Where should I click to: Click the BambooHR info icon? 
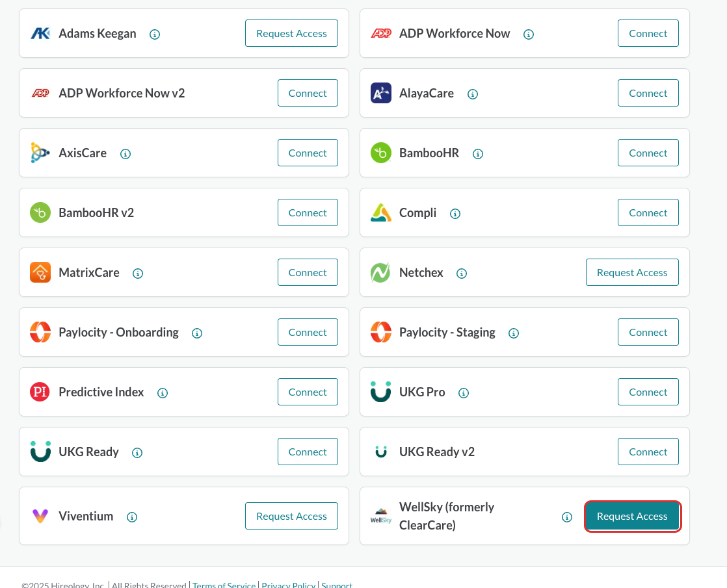click(478, 154)
